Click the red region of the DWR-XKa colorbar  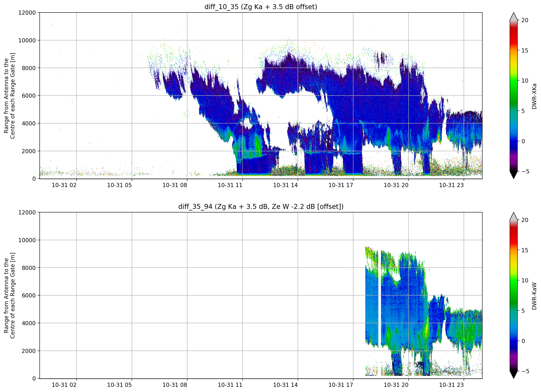tap(513, 36)
